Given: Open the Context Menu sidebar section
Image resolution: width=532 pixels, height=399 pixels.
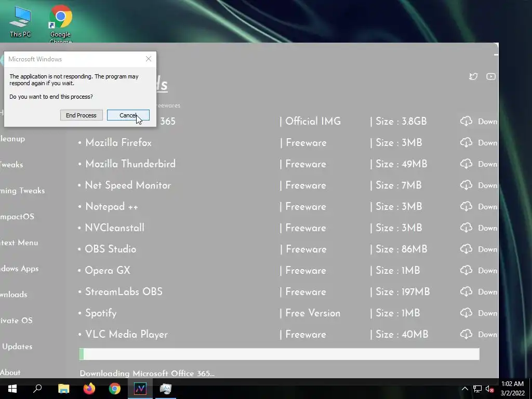Looking at the screenshot, I should coord(19,243).
